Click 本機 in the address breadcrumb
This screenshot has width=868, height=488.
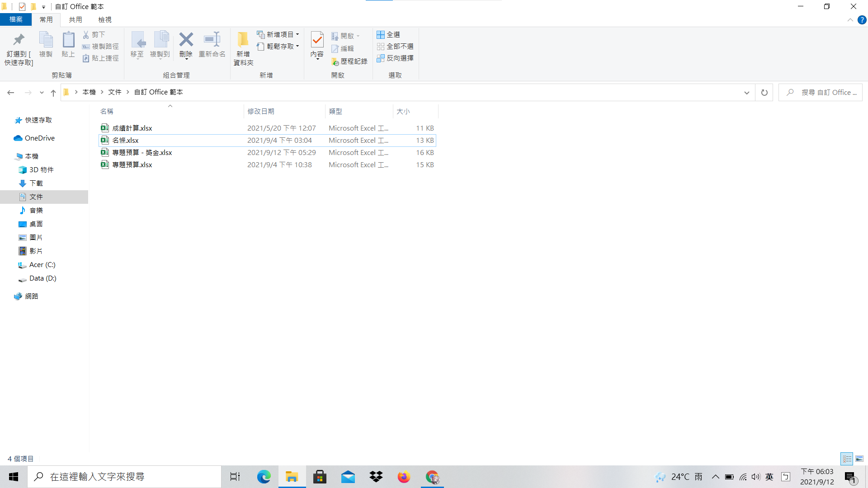click(x=89, y=92)
